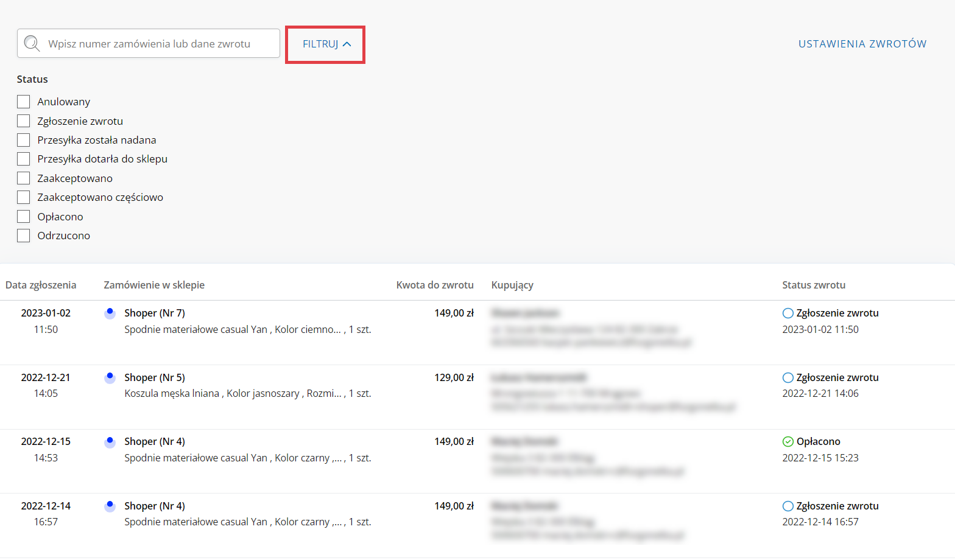
Task: Enable the Odrzucono filter checkbox
Action: [24, 236]
